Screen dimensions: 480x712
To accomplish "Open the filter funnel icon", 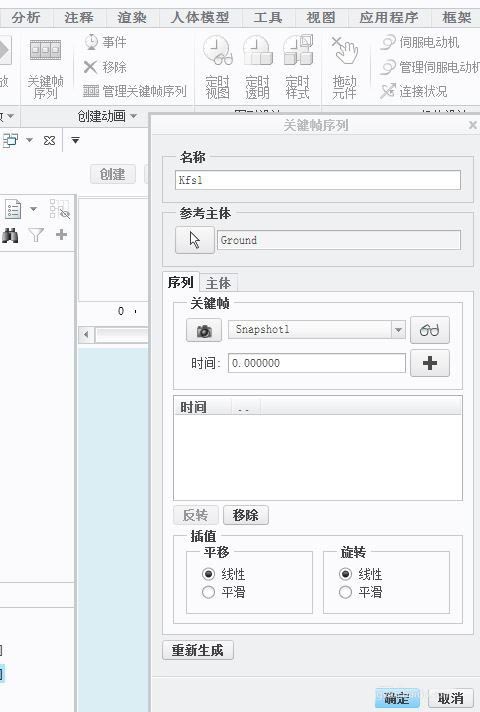I will coord(36,235).
